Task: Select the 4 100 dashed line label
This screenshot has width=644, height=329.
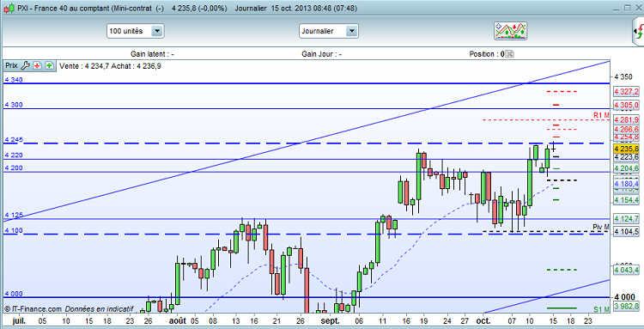Action: (x=13, y=231)
